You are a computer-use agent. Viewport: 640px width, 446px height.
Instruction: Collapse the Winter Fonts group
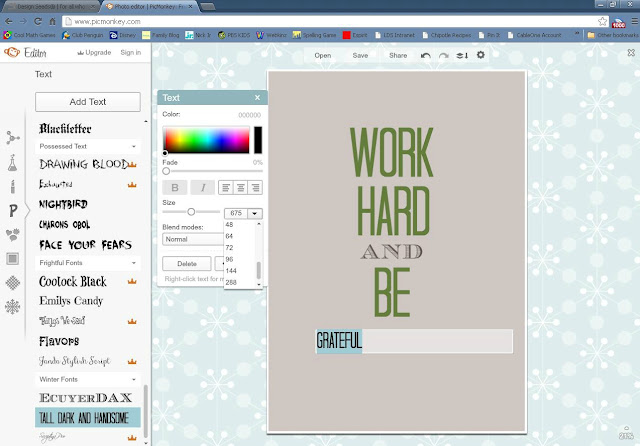click(x=88, y=379)
